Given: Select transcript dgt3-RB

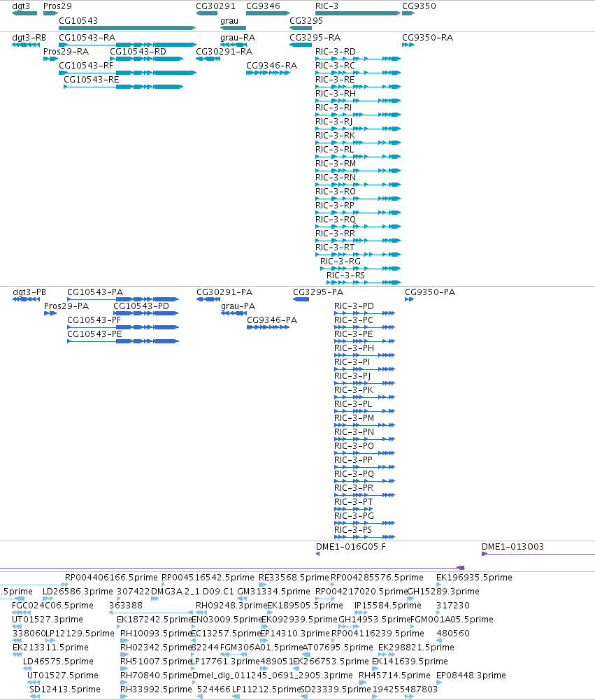Looking at the screenshot, I should coord(26,45).
